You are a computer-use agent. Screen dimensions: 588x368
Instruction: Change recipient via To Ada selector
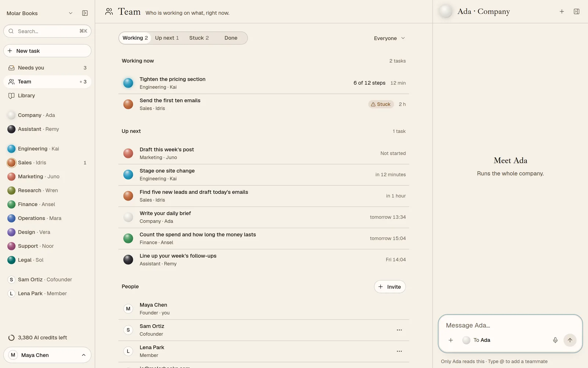click(x=476, y=340)
